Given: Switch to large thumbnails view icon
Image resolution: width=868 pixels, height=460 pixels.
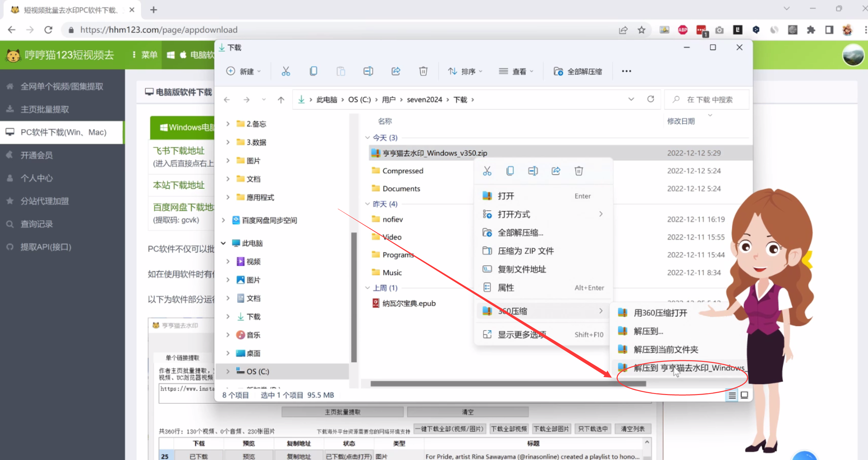Looking at the screenshot, I should point(744,395).
